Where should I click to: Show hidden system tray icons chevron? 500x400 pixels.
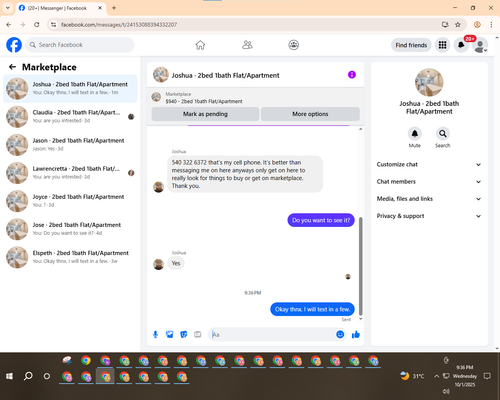tap(436, 376)
